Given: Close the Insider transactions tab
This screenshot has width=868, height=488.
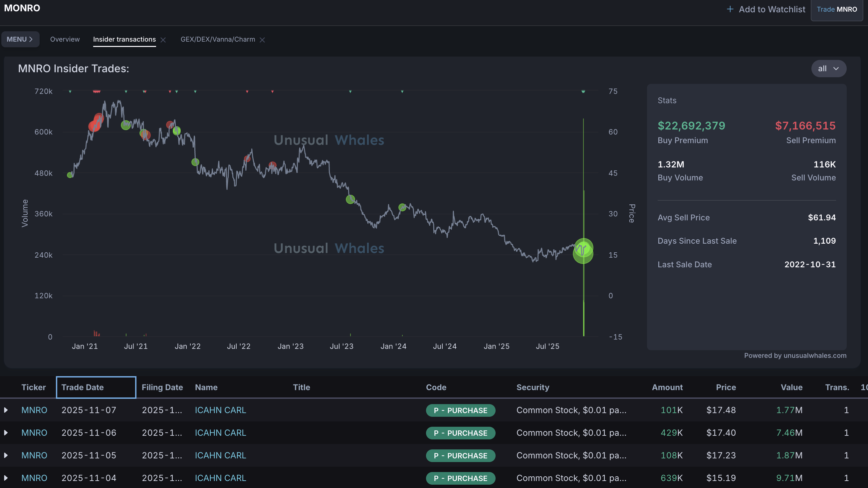Looking at the screenshot, I should pos(163,40).
